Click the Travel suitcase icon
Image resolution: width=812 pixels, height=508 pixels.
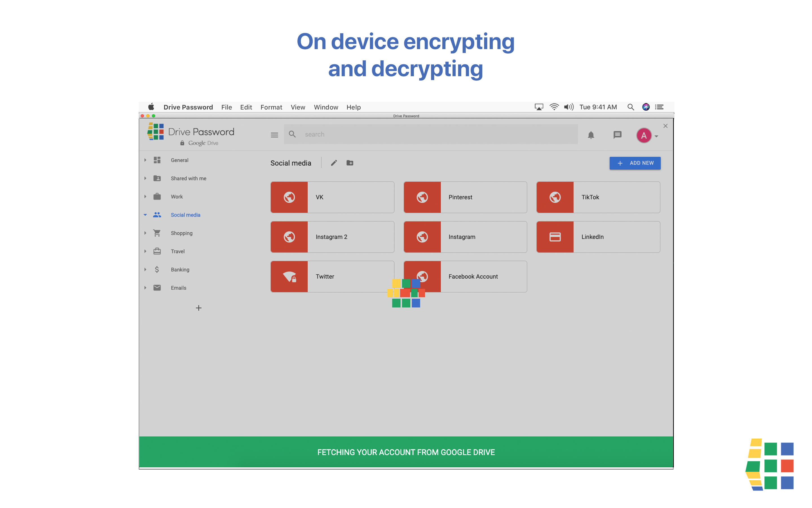tap(157, 251)
